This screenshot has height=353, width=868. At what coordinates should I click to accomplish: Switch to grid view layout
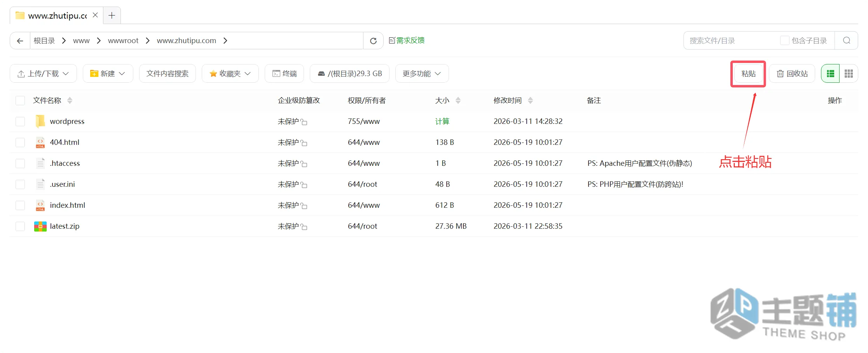pyautogui.click(x=849, y=73)
